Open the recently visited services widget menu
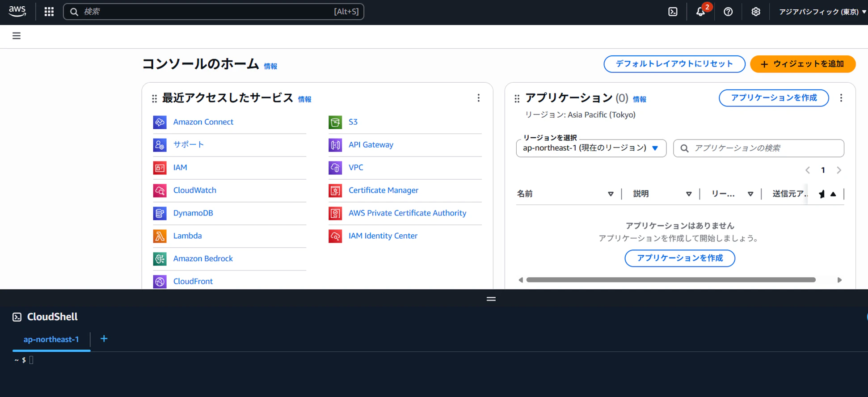 (478, 98)
